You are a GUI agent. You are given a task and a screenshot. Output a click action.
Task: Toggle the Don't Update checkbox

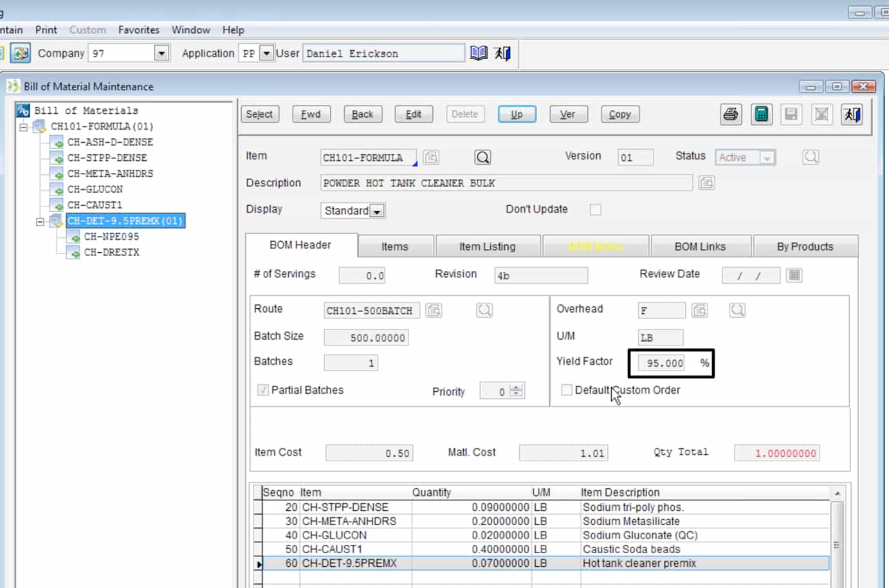596,210
